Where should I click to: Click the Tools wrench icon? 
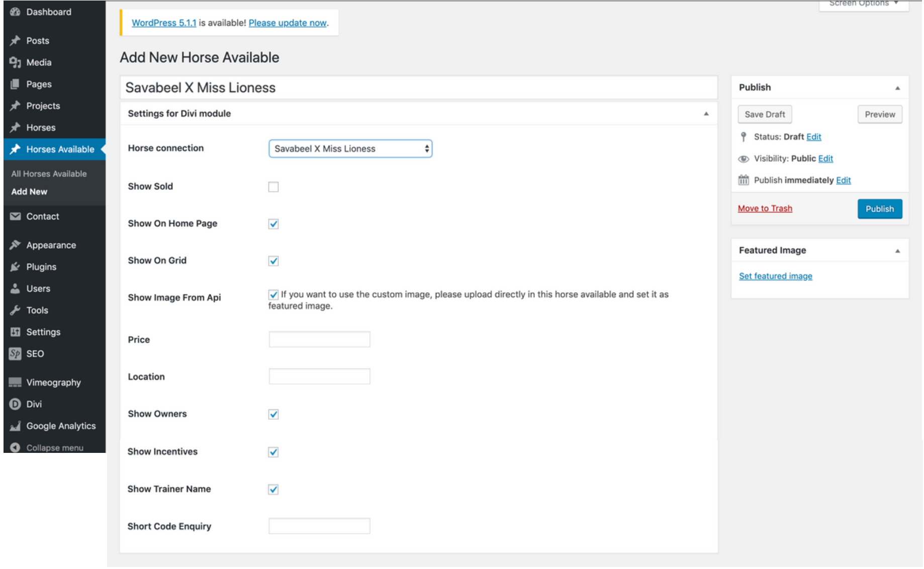click(15, 310)
